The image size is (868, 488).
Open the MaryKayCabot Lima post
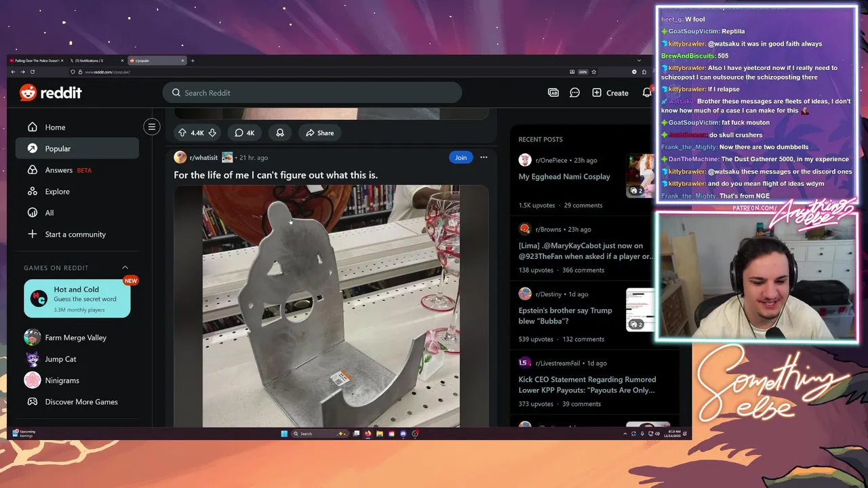(x=586, y=251)
